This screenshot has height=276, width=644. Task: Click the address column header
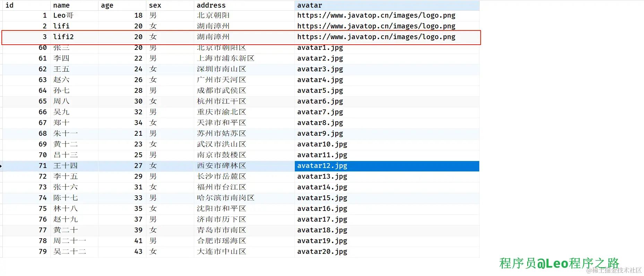pos(244,5)
